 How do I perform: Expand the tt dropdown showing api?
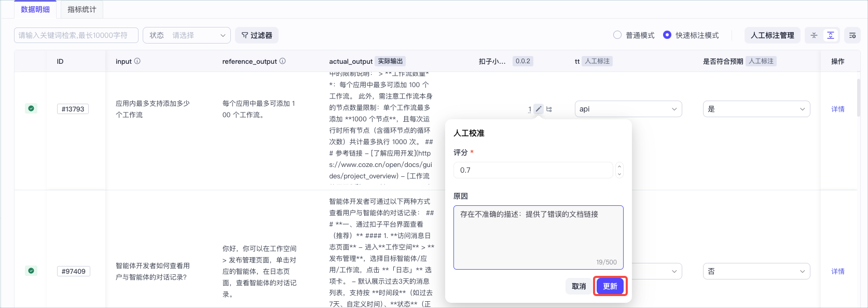click(x=628, y=109)
